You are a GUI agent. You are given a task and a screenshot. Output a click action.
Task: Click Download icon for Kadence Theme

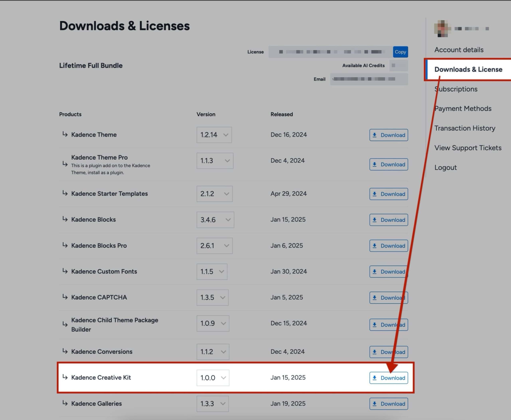coord(374,135)
